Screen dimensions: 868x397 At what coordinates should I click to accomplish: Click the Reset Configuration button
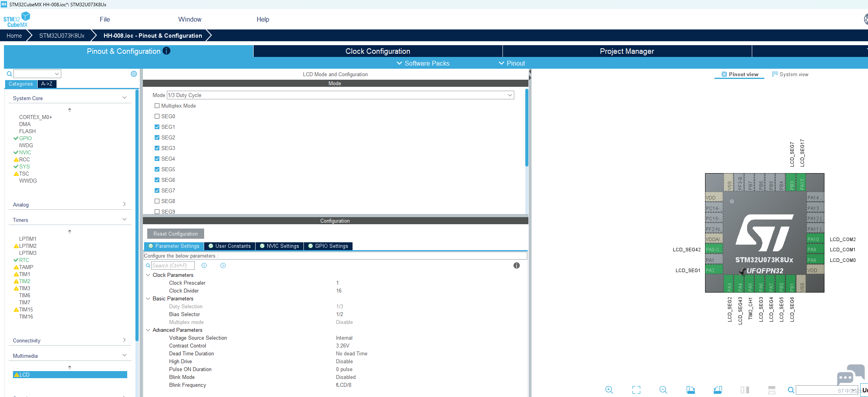(x=175, y=234)
